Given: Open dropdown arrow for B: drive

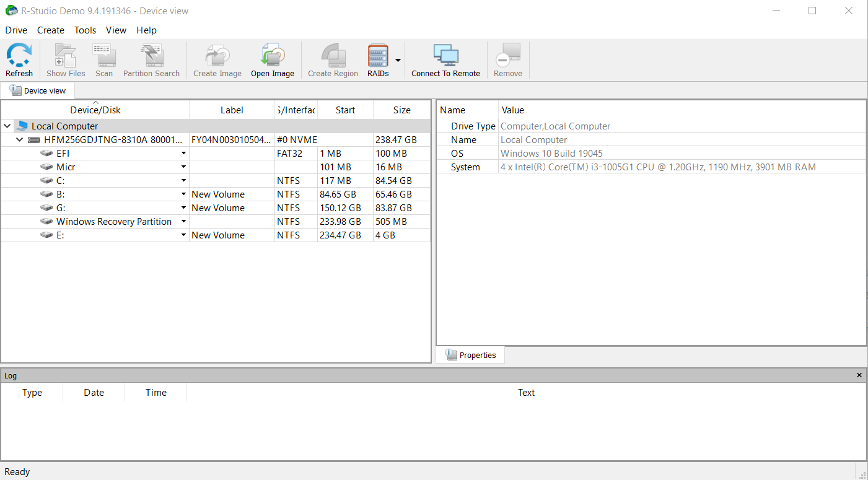Looking at the screenshot, I should click(x=183, y=194).
